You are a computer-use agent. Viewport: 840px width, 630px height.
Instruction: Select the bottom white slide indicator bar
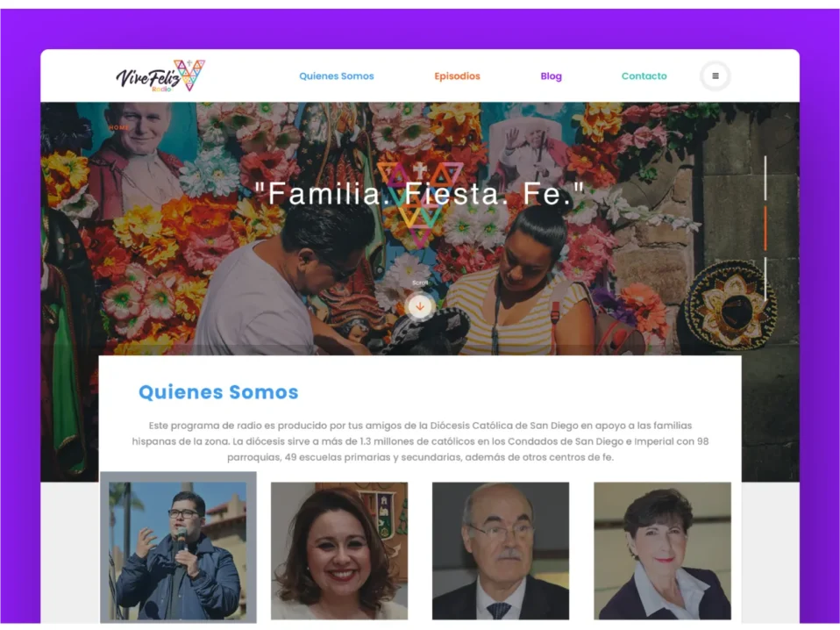click(x=765, y=278)
